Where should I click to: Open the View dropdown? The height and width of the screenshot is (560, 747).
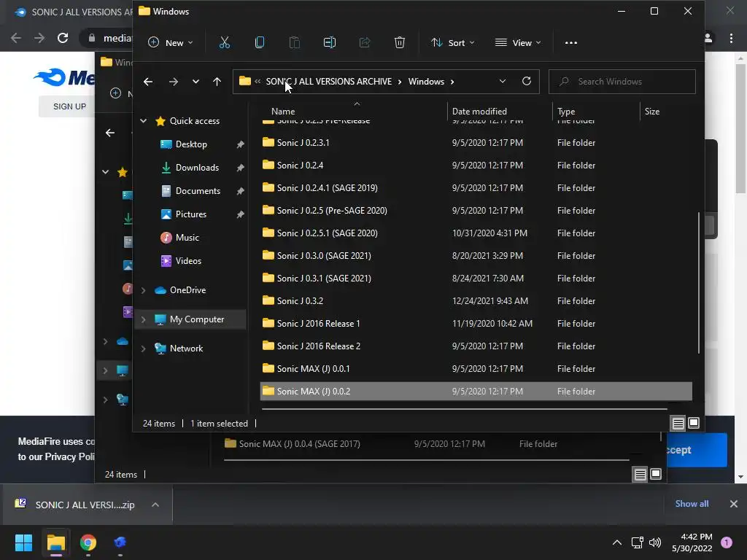518,42
